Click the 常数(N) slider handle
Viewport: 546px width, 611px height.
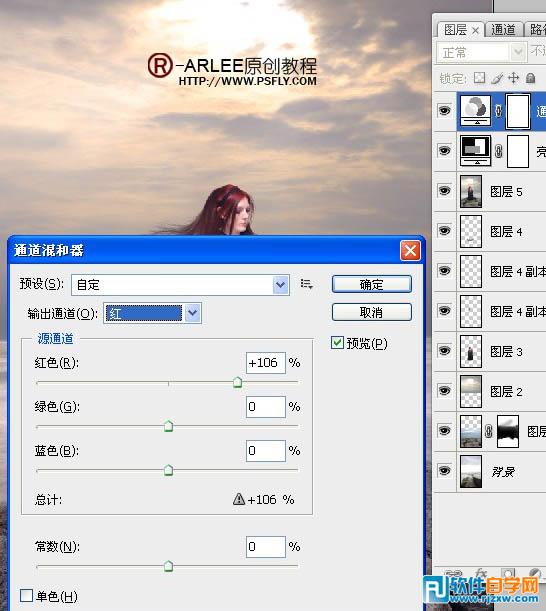tap(168, 566)
